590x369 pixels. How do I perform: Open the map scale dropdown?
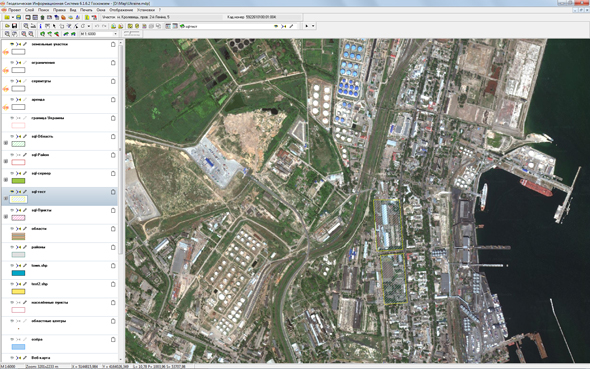115,34
